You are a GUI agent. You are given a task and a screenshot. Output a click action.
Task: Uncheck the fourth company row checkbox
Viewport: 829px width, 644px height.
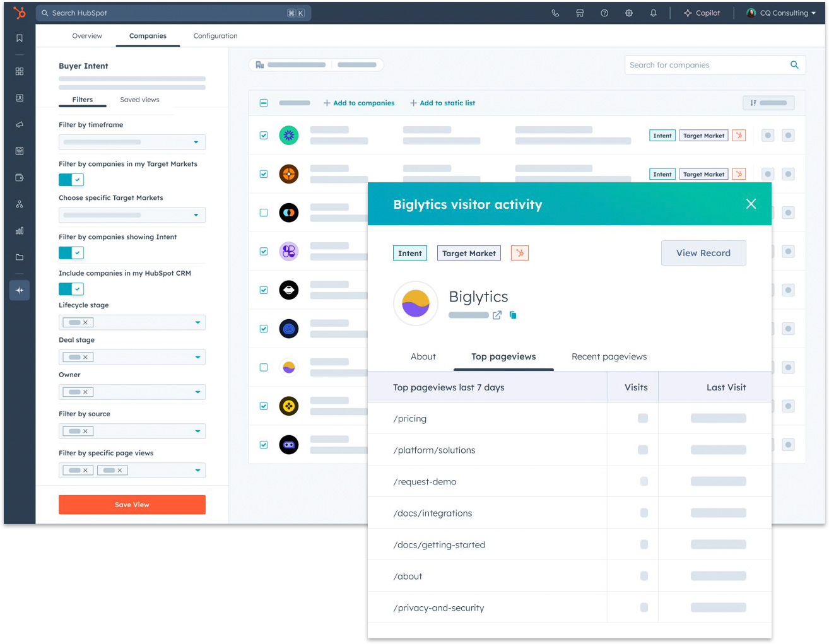[x=264, y=252]
